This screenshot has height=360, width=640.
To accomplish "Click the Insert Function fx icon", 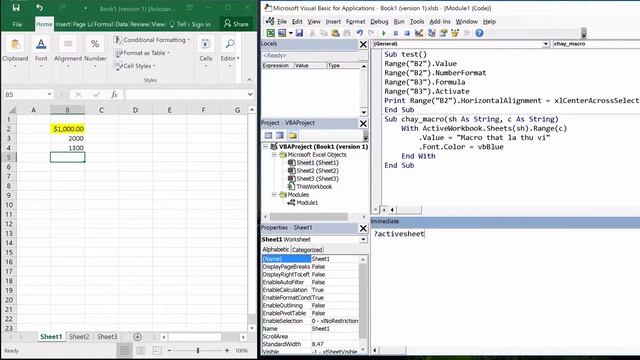I will [x=114, y=94].
